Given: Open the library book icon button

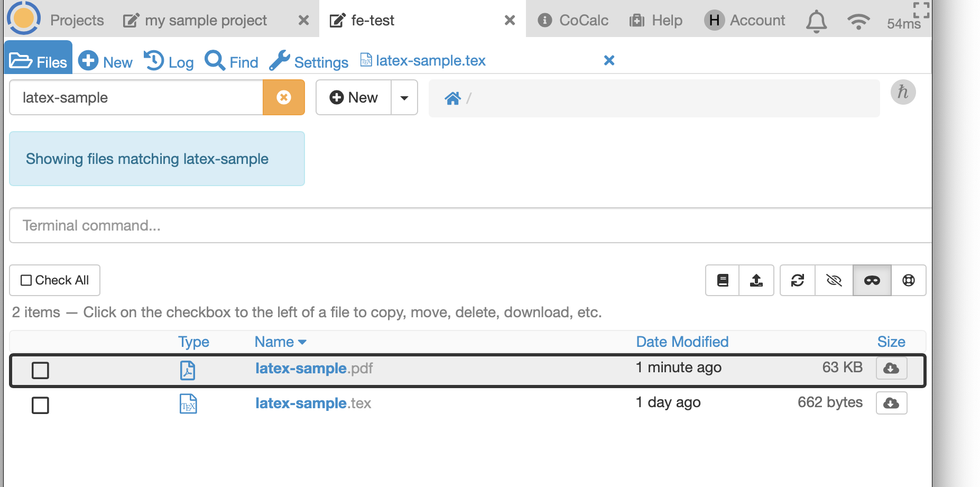Looking at the screenshot, I should (723, 280).
